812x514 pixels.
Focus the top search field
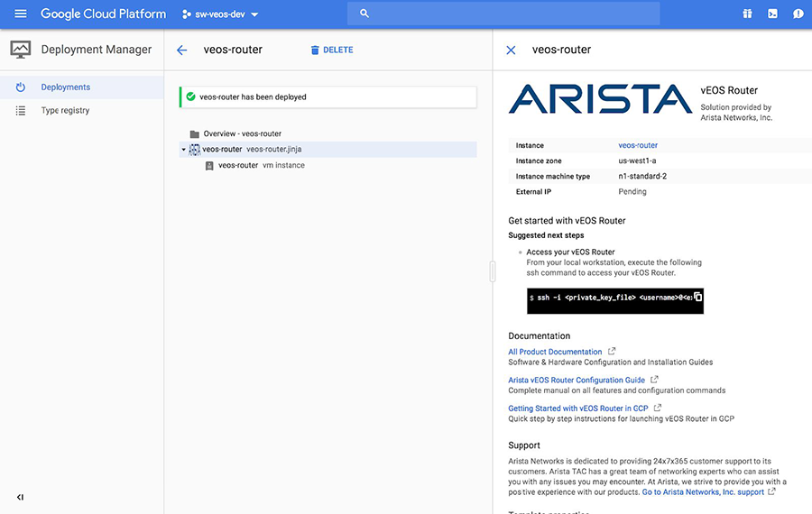point(503,14)
